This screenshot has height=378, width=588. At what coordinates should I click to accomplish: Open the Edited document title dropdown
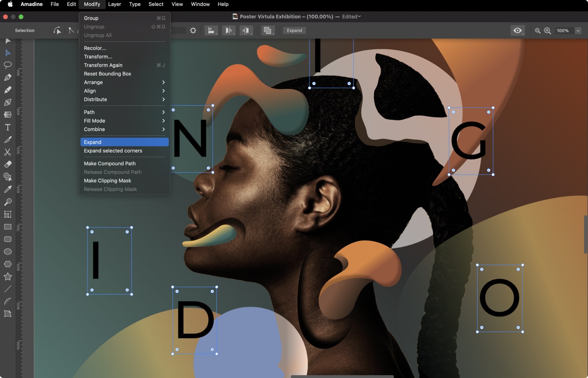(352, 17)
